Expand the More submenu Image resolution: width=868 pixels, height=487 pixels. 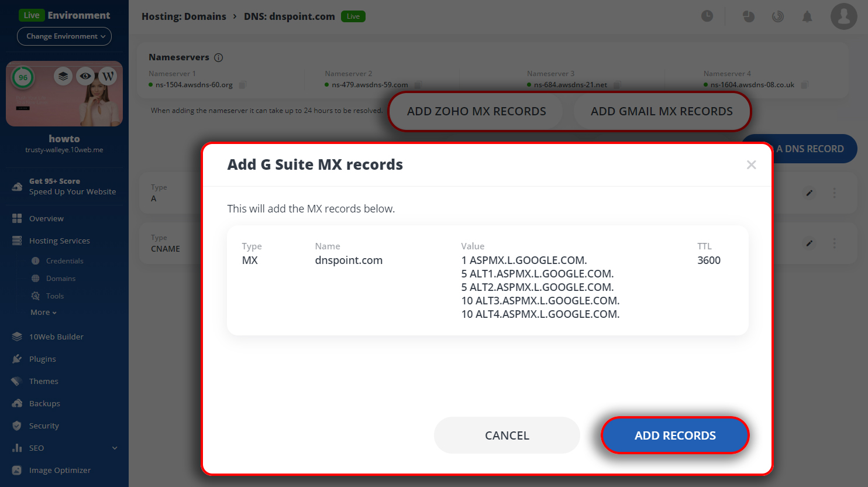point(43,313)
